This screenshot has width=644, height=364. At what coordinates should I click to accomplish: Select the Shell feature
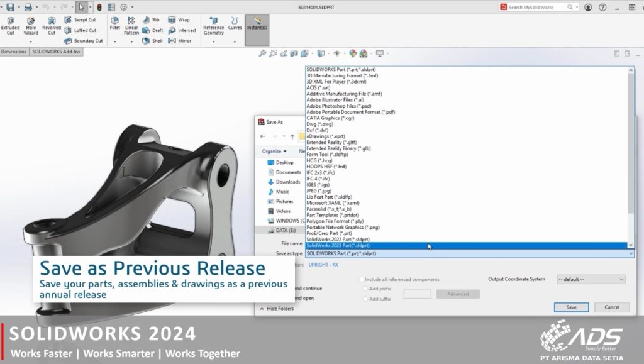153,40
